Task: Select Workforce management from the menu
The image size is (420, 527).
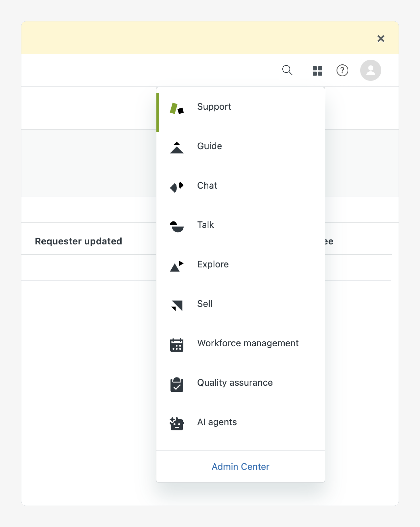Action: point(248,343)
